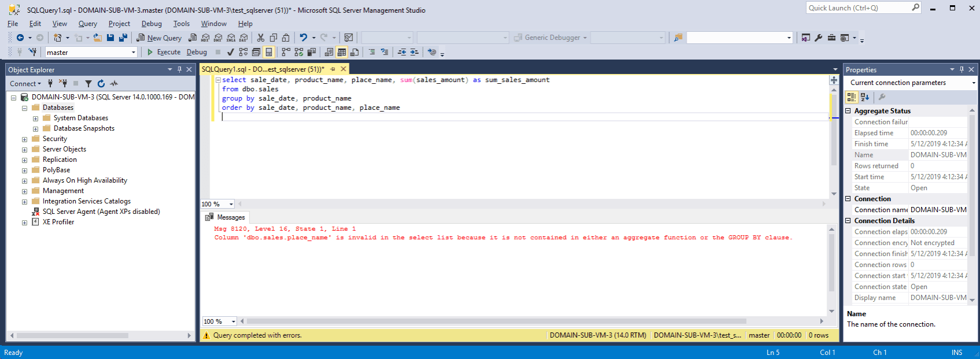The width and height of the screenshot is (980, 359).
Task: Display the estimated execution plan
Action: pyautogui.click(x=243, y=52)
